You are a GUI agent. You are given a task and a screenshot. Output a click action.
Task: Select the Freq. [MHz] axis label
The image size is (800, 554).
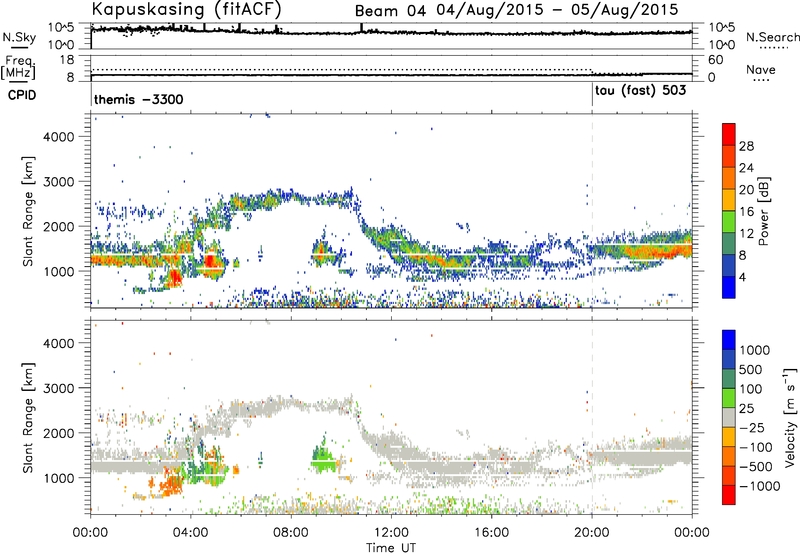[x=18, y=67]
